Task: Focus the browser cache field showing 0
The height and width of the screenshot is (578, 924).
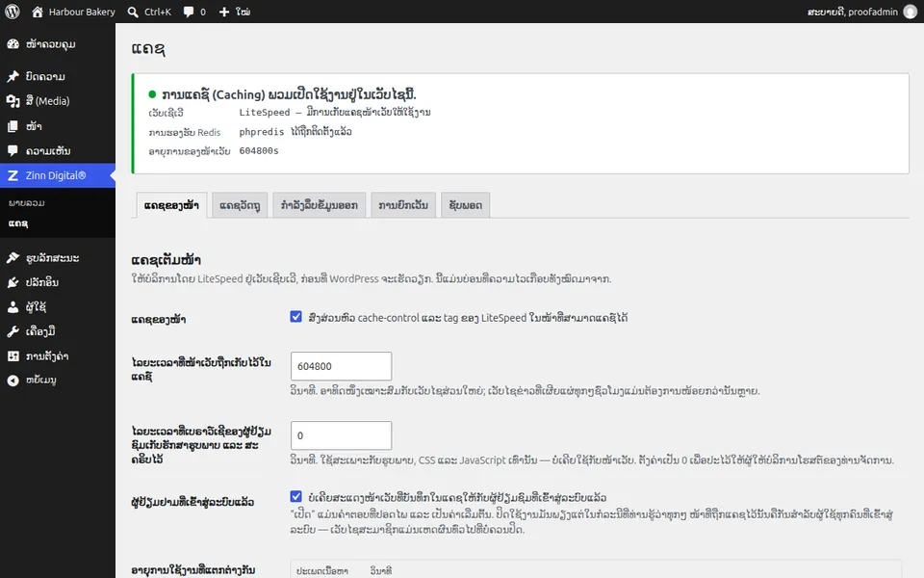Action: pyautogui.click(x=341, y=435)
